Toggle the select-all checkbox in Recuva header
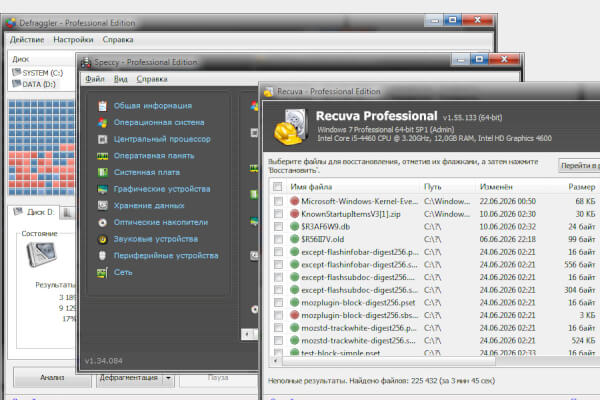The width and height of the screenshot is (600, 400). (277, 187)
